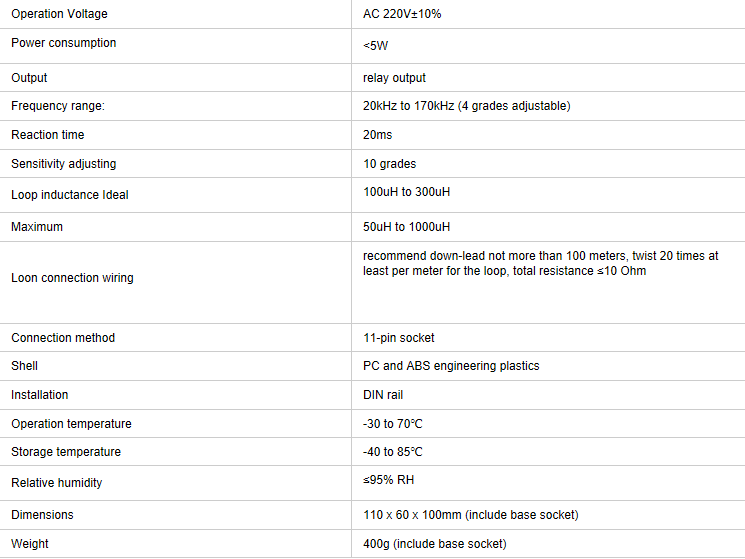Click the Loop inductance Ideal label
The width and height of the screenshot is (745, 559).
click(70, 195)
